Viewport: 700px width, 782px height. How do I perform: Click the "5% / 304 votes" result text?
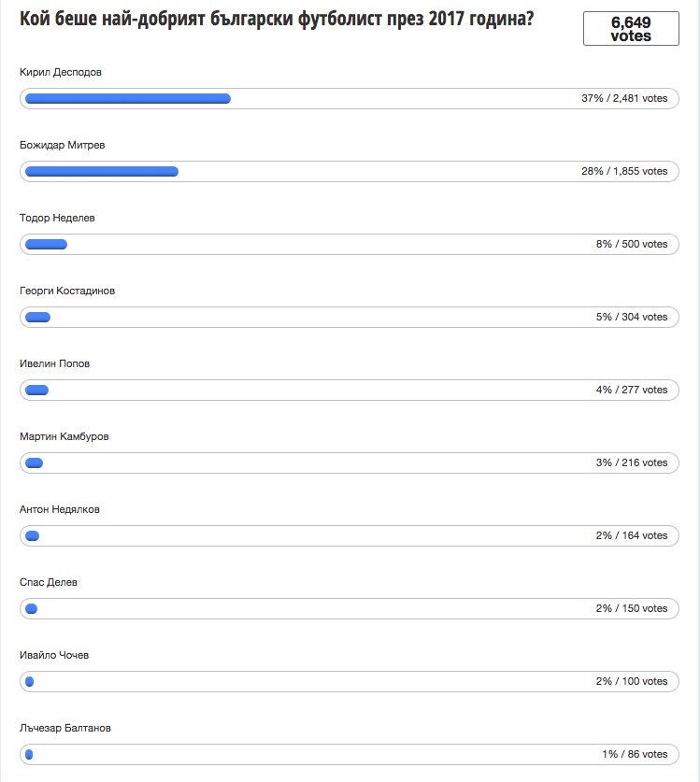pos(632,317)
